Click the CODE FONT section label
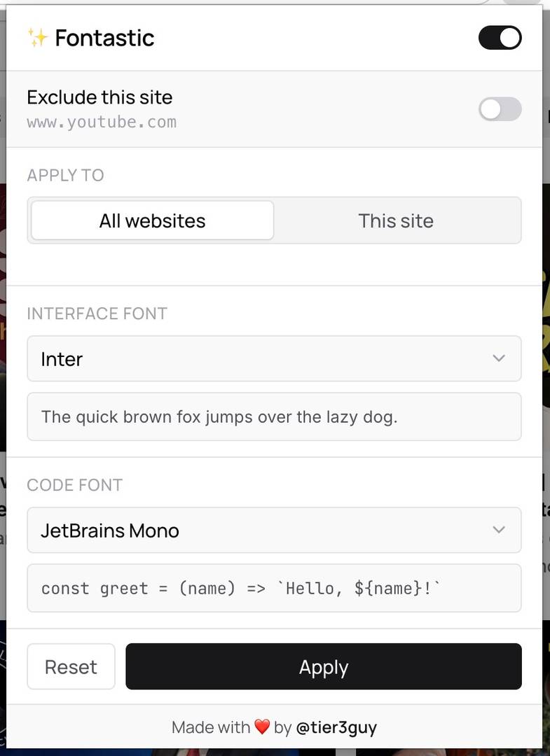Screen dimensions: 550x756 click(75, 484)
